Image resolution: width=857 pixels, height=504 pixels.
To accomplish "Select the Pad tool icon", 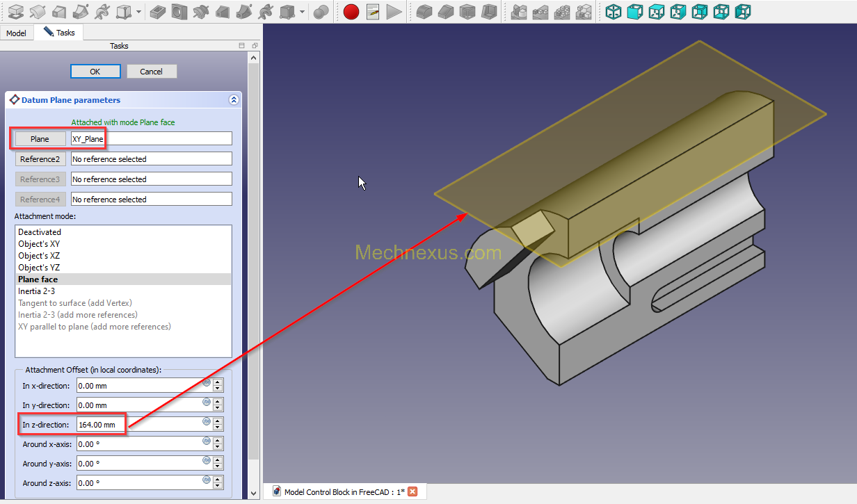I will [x=15, y=11].
